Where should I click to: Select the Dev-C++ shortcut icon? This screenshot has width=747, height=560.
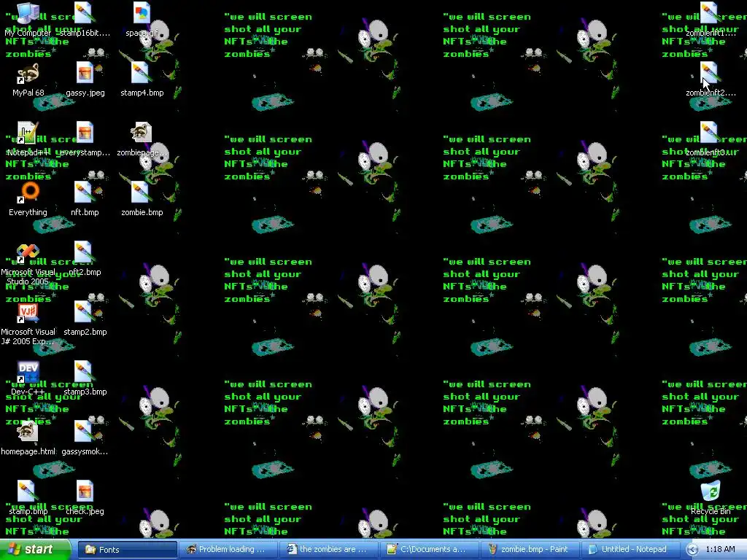pos(28,373)
